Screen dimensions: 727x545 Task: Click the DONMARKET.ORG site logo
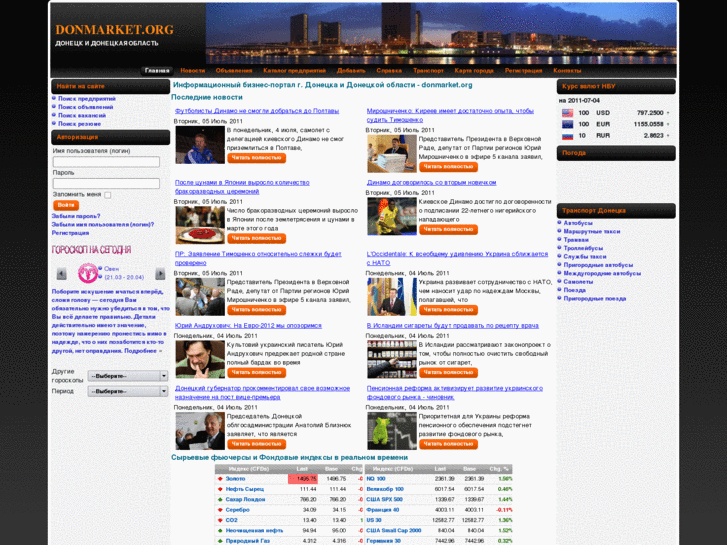(114, 30)
